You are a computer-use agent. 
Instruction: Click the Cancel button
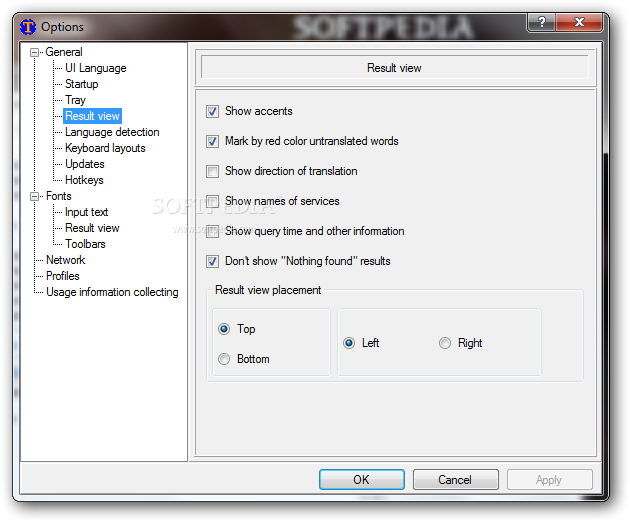pos(456,479)
